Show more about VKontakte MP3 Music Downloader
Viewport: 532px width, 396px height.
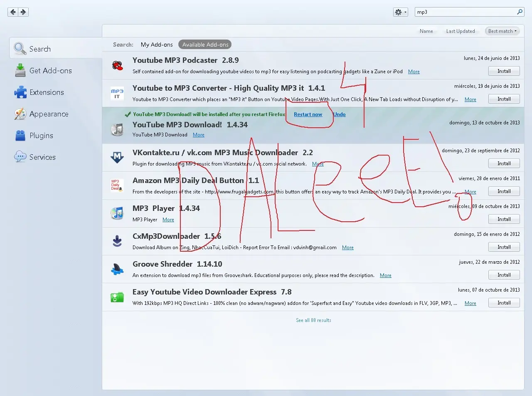(x=318, y=164)
